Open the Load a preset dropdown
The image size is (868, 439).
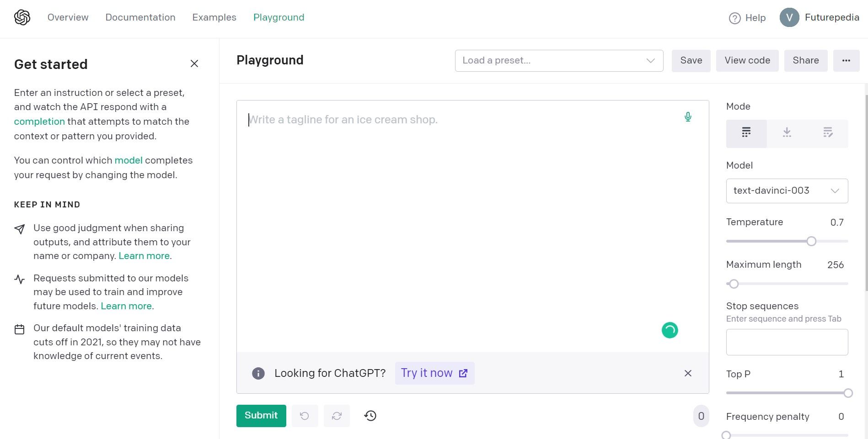pyautogui.click(x=559, y=61)
